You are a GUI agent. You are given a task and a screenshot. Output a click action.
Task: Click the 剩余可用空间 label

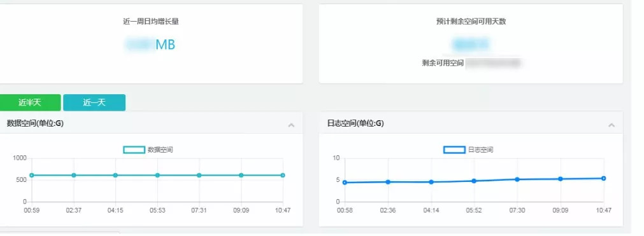pyautogui.click(x=443, y=63)
